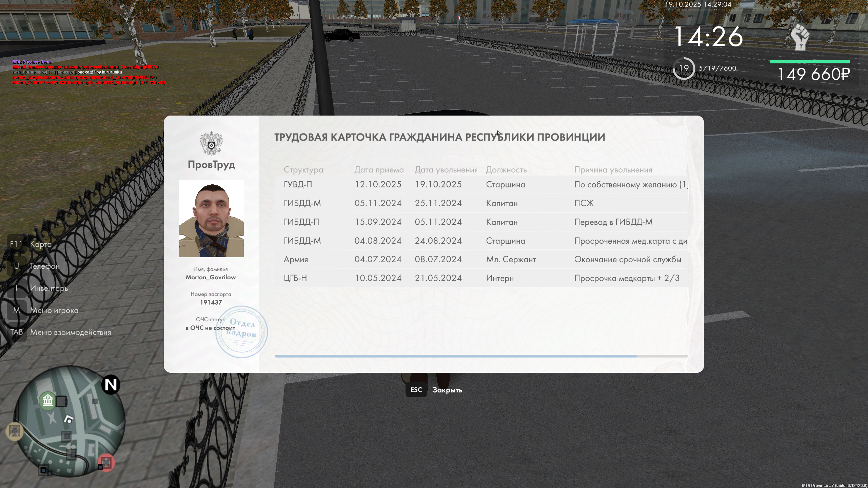Image resolution: width=868 pixels, height=488 pixels.
Task: Click the circular level 19 indicator
Action: [684, 68]
